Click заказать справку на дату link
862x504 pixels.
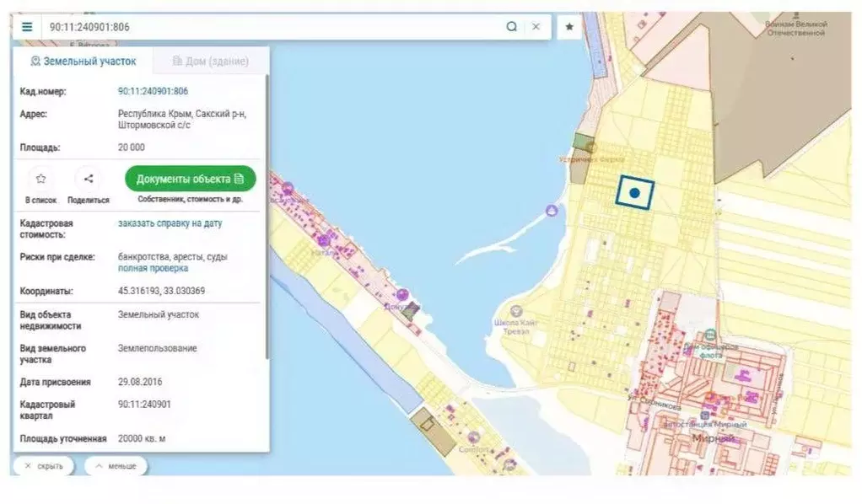click(170, 223)
